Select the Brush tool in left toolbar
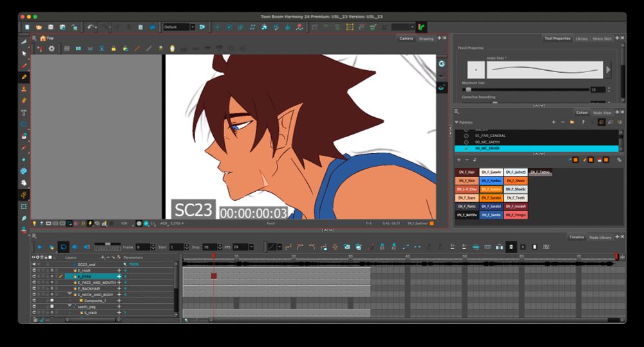Screen dimensions: 644x347 (x=24, y=65)
